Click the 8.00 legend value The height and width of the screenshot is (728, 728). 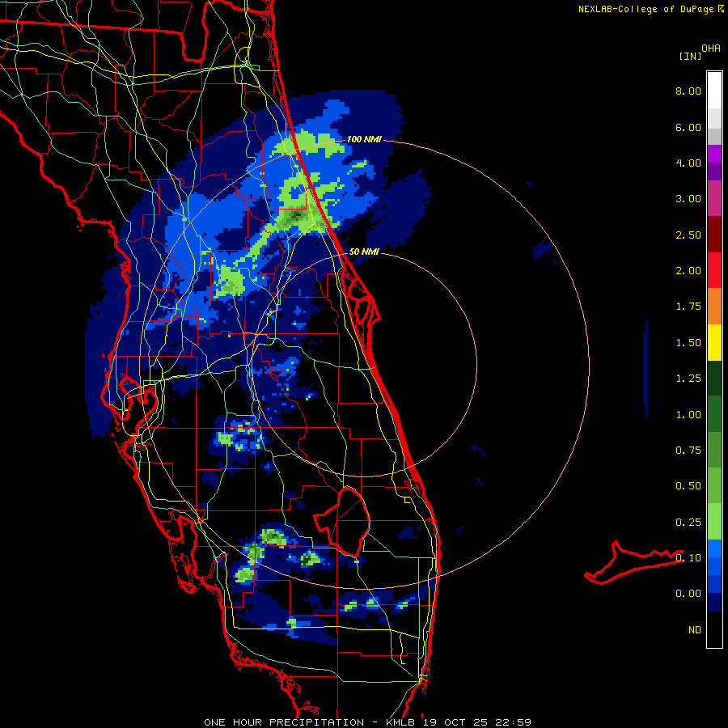tap(688, 91)
